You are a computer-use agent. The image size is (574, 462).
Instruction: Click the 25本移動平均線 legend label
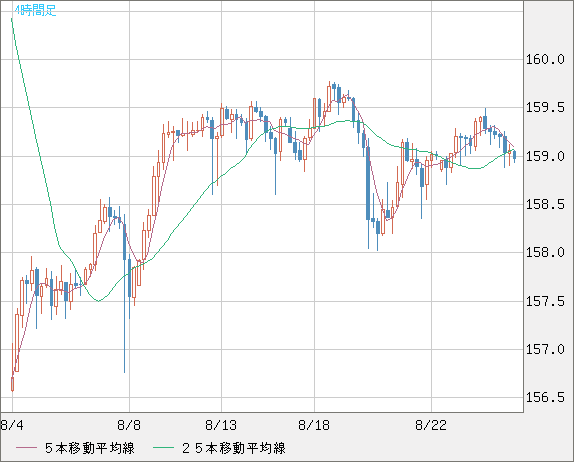(x=234, y=448)
